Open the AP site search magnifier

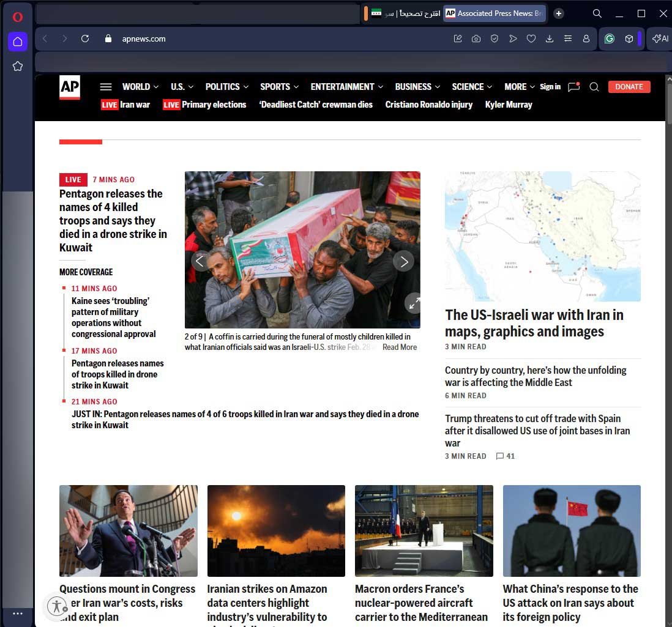(594, 87)
